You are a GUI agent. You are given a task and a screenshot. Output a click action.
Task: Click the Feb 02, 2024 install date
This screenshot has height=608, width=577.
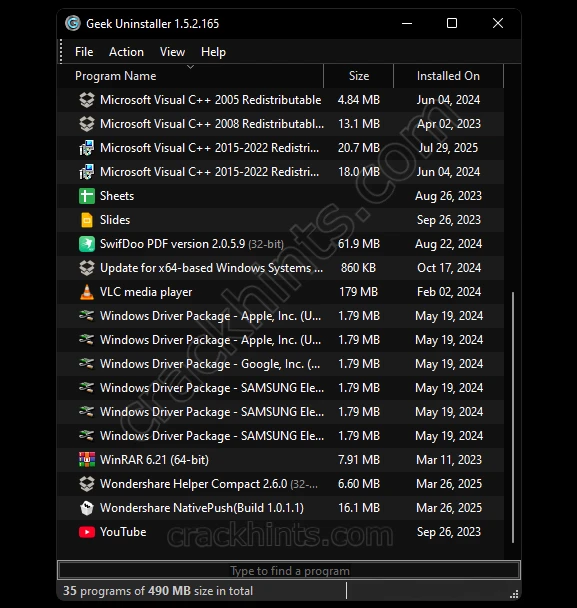[x=449, y=292]
